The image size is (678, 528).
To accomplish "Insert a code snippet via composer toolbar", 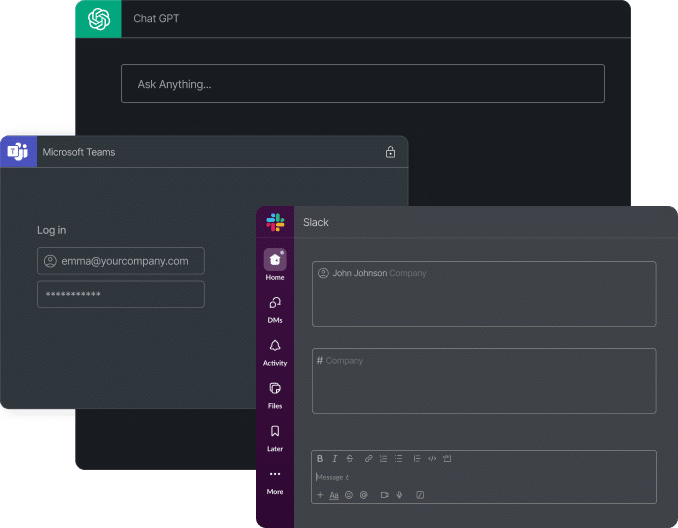I will 432,459.
